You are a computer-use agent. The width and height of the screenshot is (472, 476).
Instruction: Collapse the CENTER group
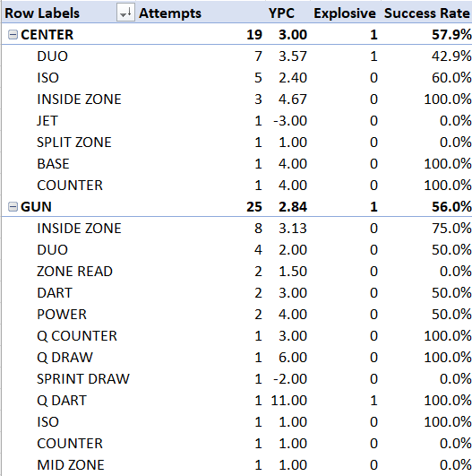13,35
